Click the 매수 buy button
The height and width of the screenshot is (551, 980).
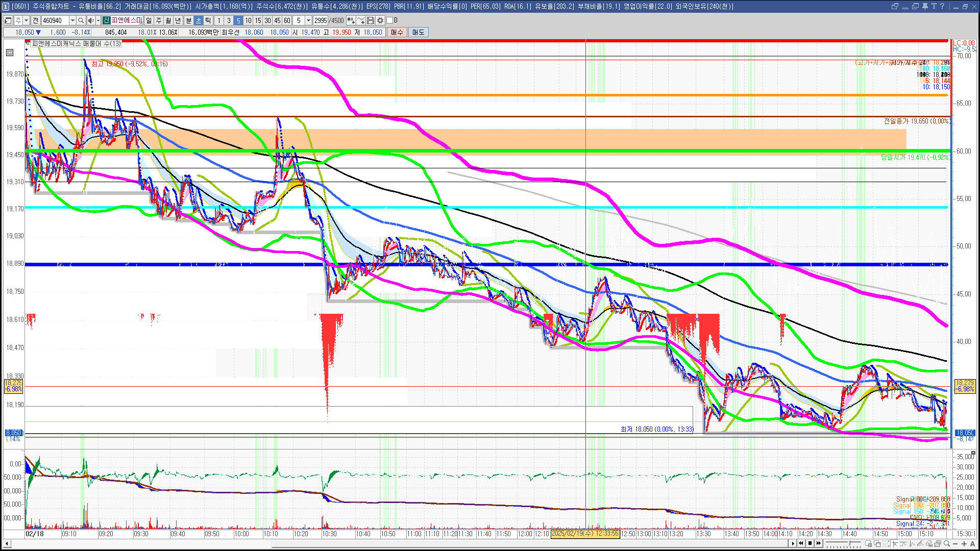(397, 32)
